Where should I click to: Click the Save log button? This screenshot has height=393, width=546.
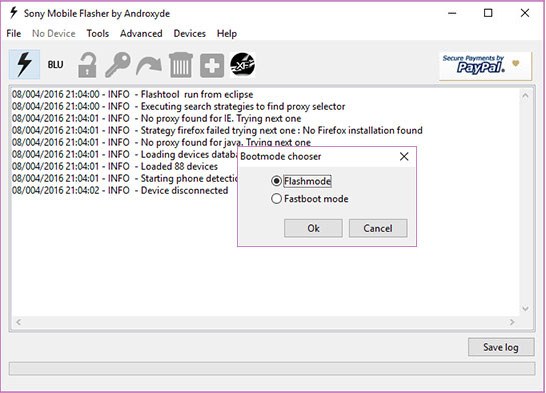click(501, 347)
